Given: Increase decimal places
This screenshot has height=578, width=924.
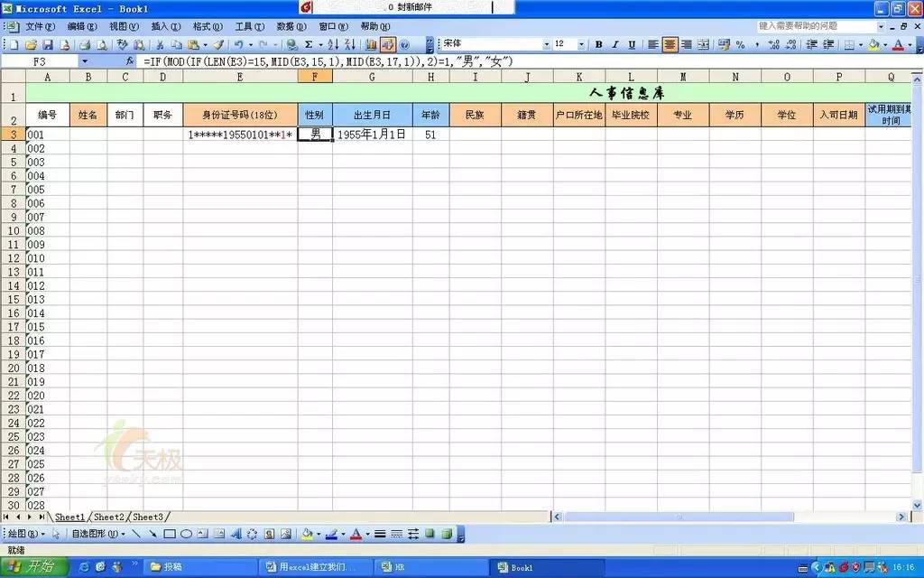Looking at the screenshot, I should pos(773,45).
